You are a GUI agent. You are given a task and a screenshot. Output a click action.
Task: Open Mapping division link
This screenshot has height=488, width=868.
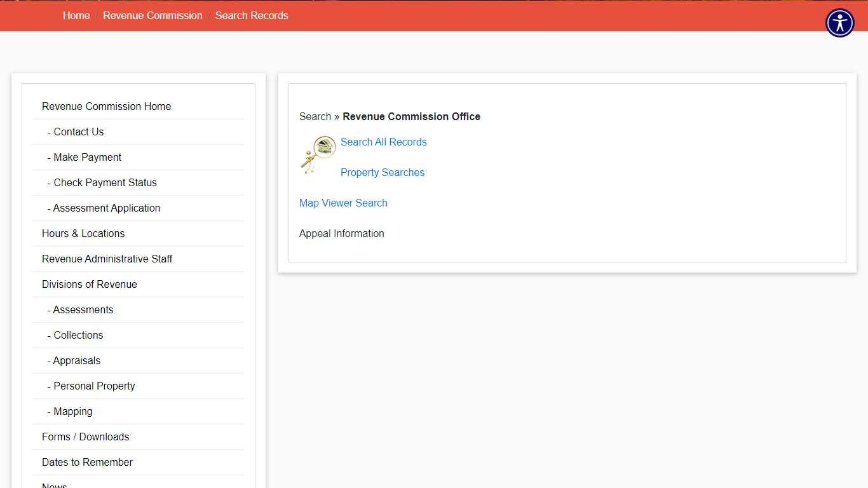click(x=139, y=411)
